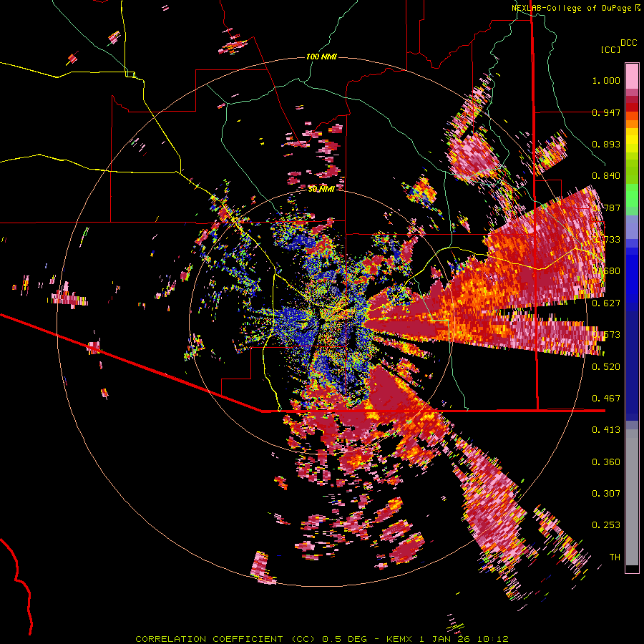Pick the bright green color bar segment

(632, 195)
